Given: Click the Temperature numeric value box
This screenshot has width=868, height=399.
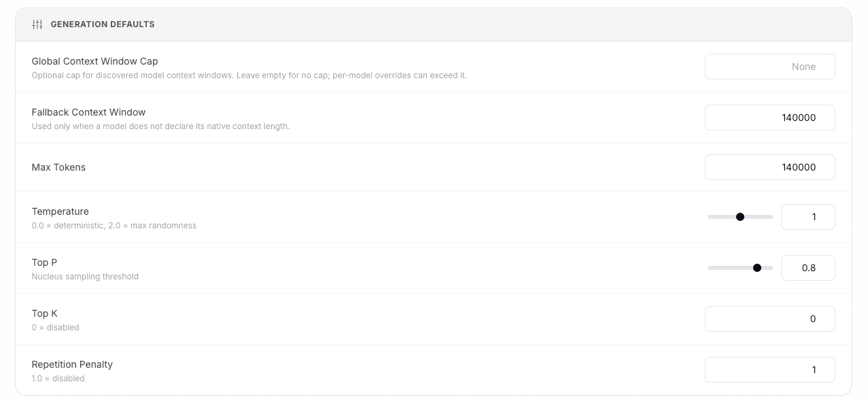Looking at the screenshot, I should coord(808,217).
